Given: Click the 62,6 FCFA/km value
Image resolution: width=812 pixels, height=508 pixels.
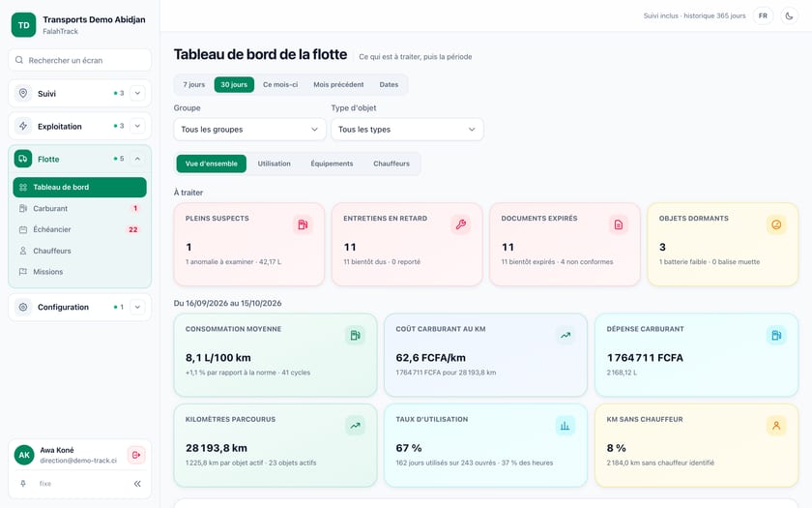Looking at the screenshot, I should click(x=430, y=358).
